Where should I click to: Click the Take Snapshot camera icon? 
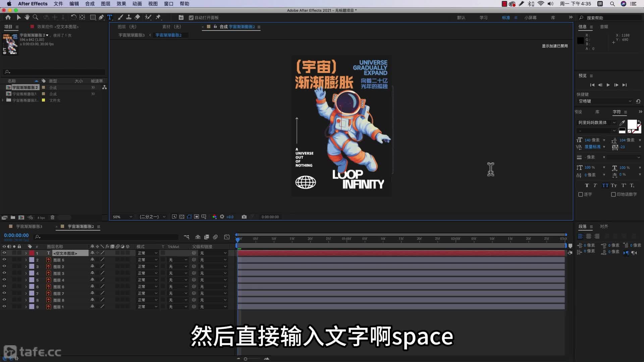(x=244, y=217)
